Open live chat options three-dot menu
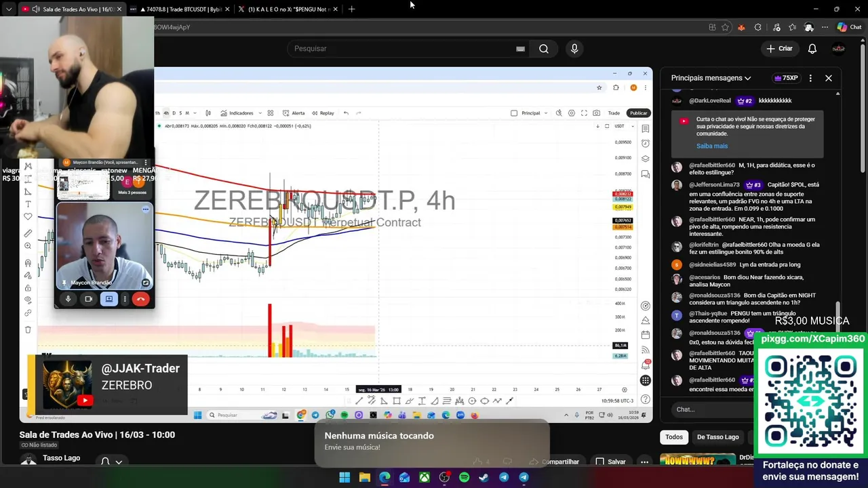The image size is (868, 488). [x=810, y=78]
